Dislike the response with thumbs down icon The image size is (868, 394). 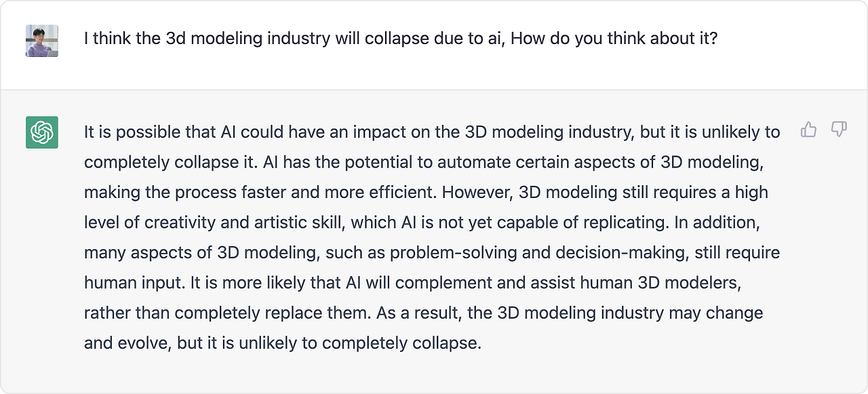(839, 130)
